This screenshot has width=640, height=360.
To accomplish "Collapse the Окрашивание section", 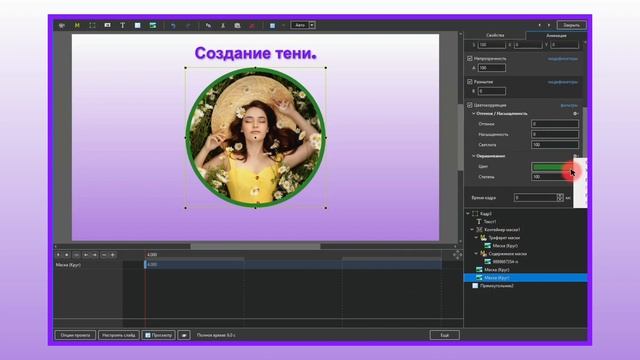I will point(473,156).
